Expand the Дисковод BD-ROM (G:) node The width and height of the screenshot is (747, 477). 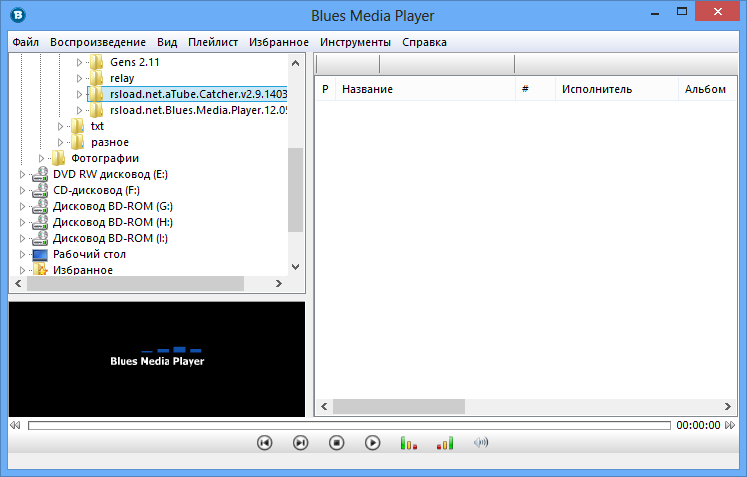[x=22, y=206]
